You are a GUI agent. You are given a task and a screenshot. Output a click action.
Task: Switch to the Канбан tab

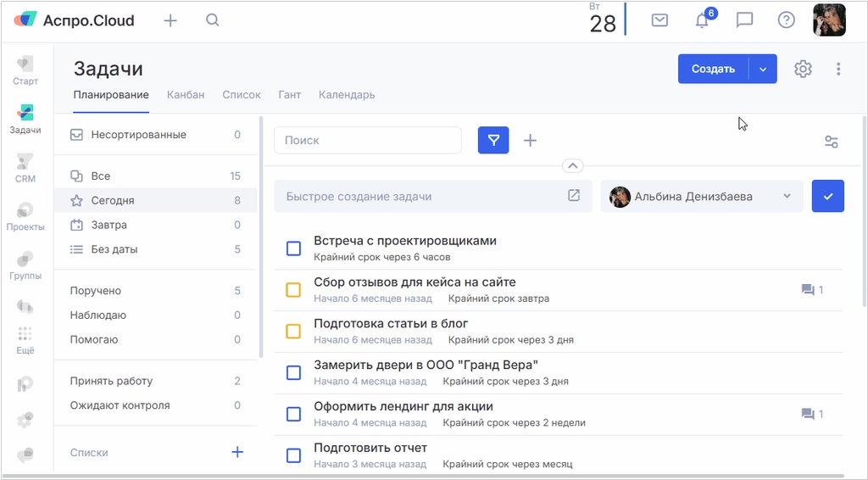186,95
